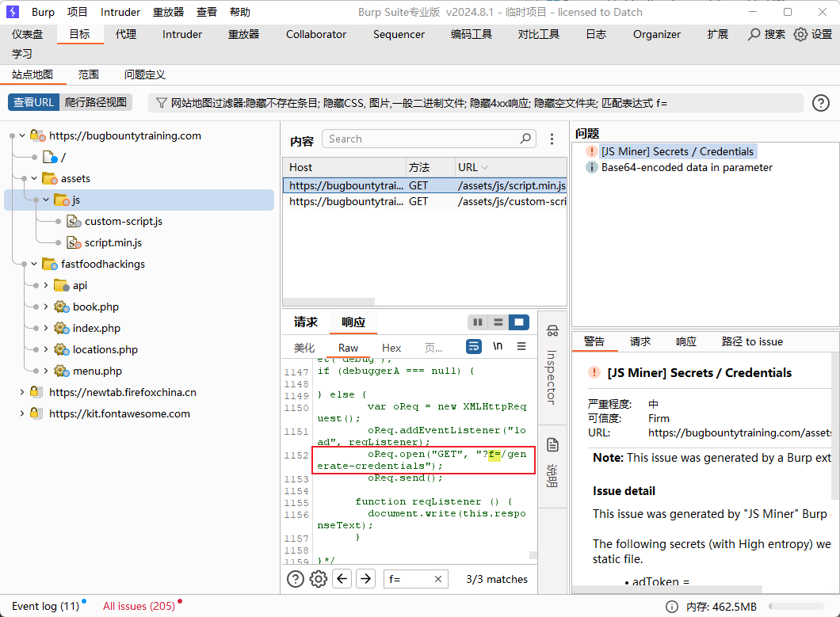Open the Collaborator tab
Image resolution: width=840 pixels, height=617 pixels.
316,34
